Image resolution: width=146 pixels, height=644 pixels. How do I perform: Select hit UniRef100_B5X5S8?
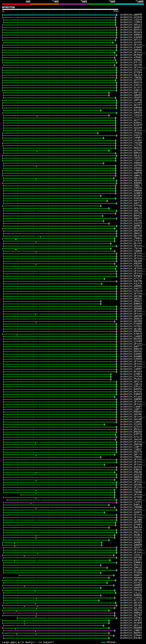pos(131,339)
